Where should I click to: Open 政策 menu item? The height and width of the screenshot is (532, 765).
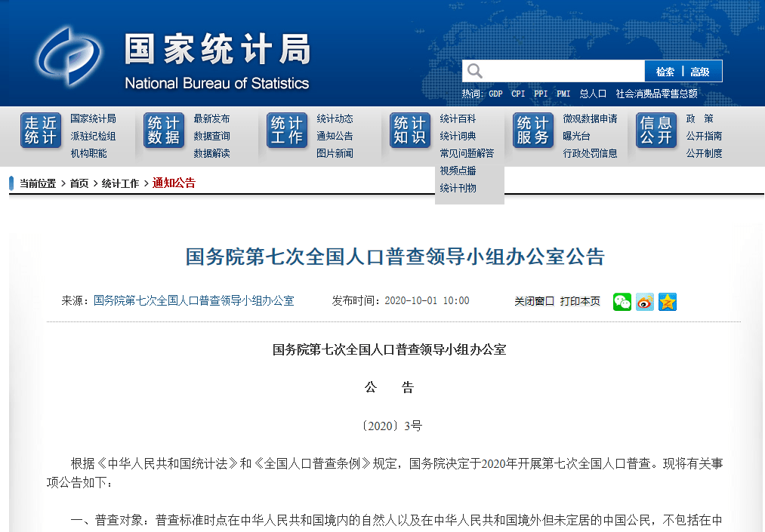[x=699, y=118]
